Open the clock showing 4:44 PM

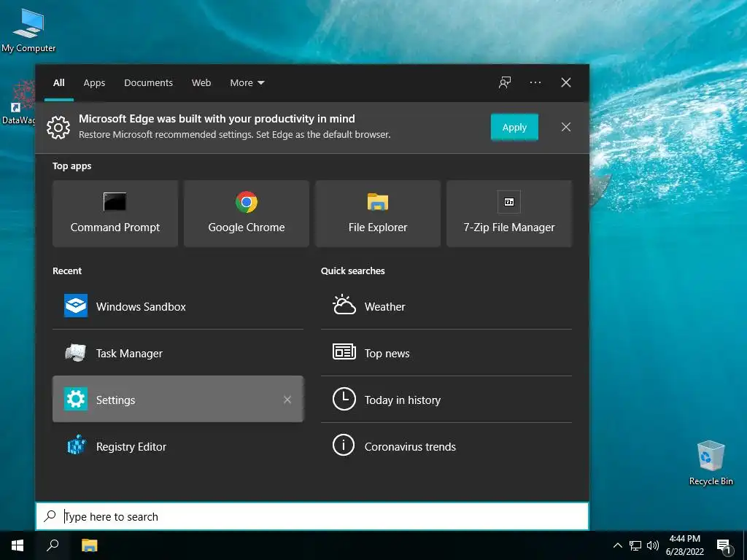(684, 545)
